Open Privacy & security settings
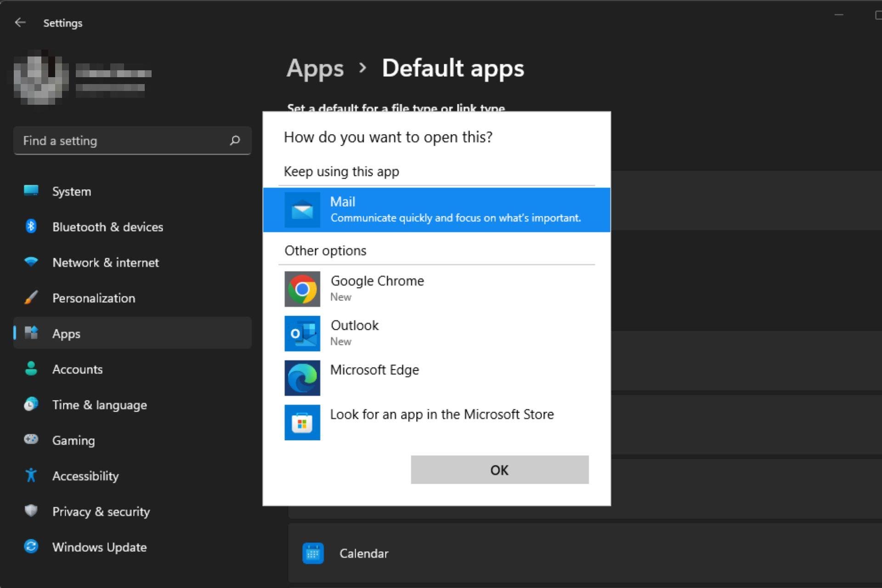Image resolution: width=882 pixels, height=588 pixels. pos(132,511)
